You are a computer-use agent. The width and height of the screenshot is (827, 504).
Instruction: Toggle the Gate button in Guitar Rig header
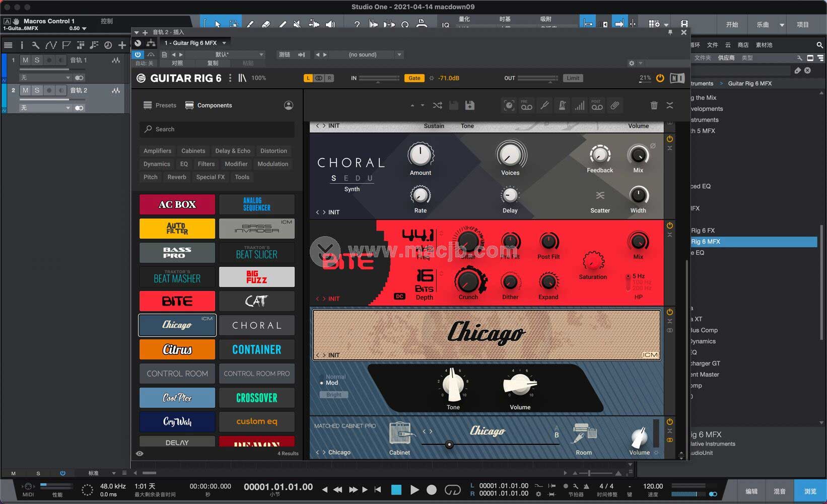414,78
